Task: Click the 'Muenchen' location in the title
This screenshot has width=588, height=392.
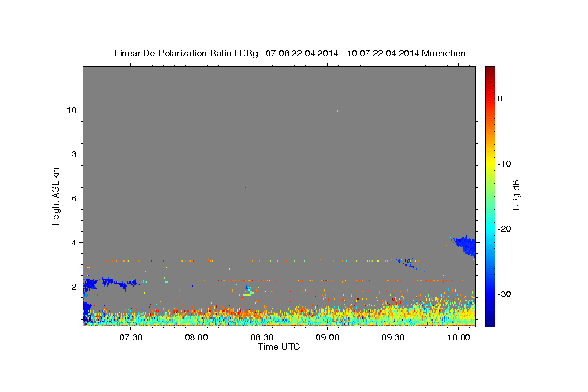Action: tap(443, 53)
